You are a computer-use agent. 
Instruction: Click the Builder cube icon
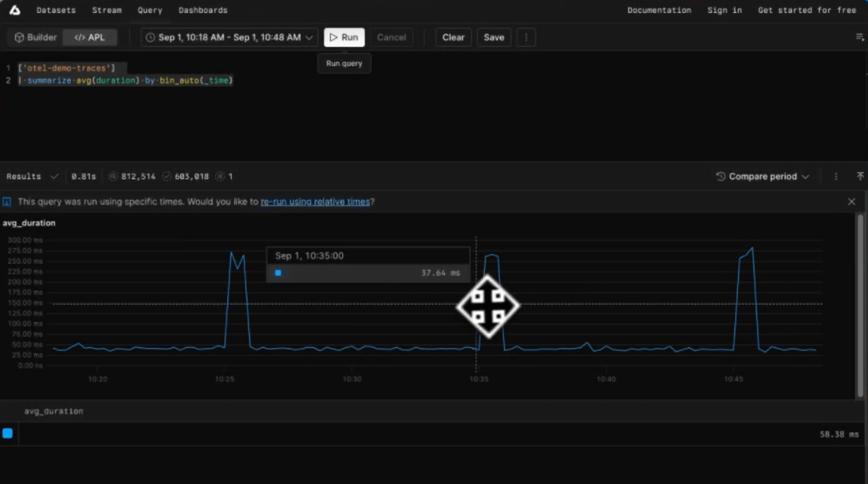click(x=19, y=37)
